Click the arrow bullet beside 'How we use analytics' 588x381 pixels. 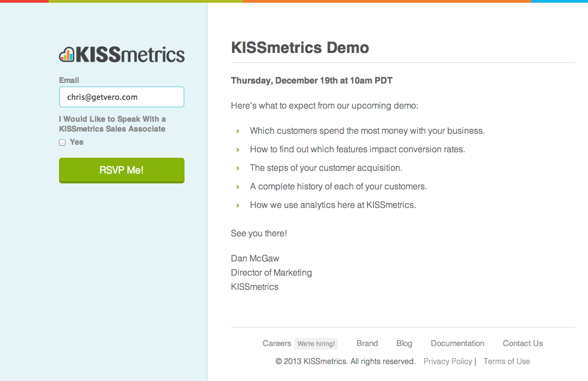point(238,205)
